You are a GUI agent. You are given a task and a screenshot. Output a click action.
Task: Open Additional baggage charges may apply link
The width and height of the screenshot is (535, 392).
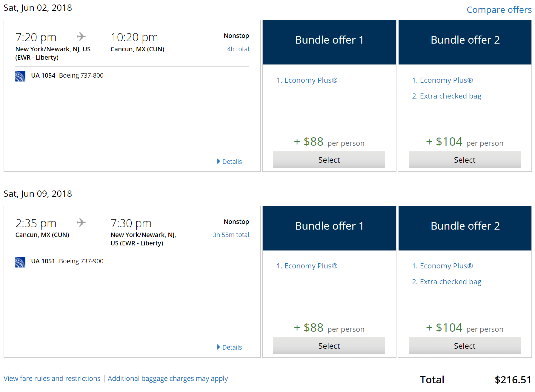(x=167, y=378)
